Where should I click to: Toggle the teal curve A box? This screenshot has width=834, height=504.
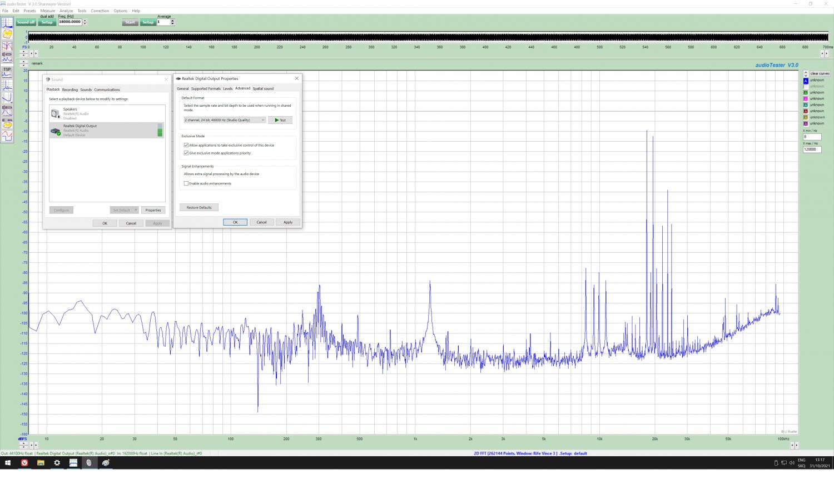806,105
